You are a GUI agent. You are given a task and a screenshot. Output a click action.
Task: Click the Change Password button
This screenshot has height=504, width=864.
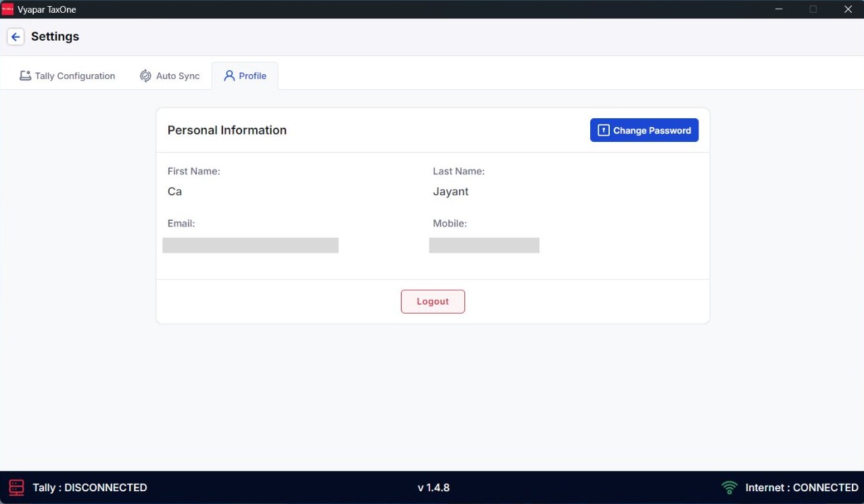click(x=644, y=130)
